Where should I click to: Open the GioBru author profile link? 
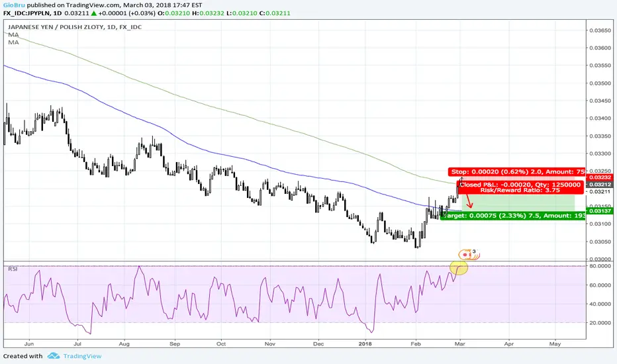(14, 5)
